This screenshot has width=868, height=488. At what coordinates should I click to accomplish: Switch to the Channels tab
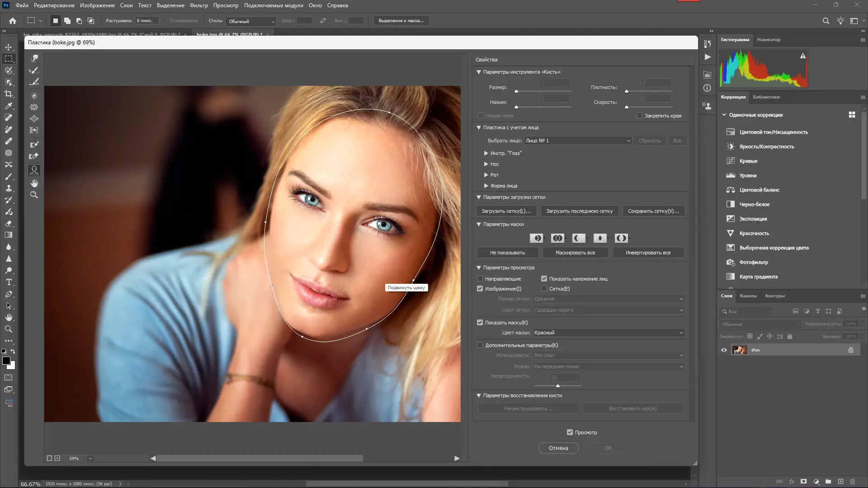[748, 296]
